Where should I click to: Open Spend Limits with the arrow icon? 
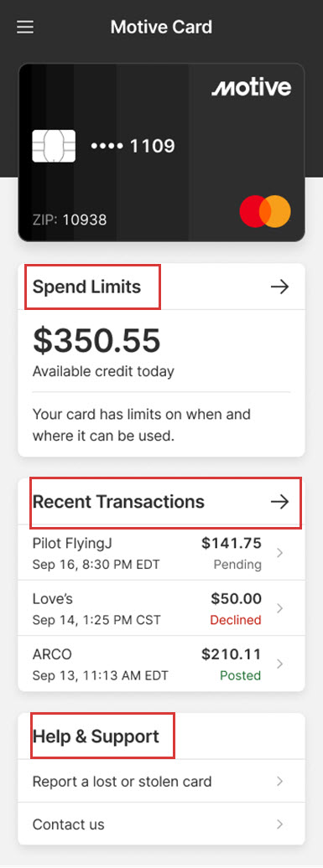pos(279,287)
